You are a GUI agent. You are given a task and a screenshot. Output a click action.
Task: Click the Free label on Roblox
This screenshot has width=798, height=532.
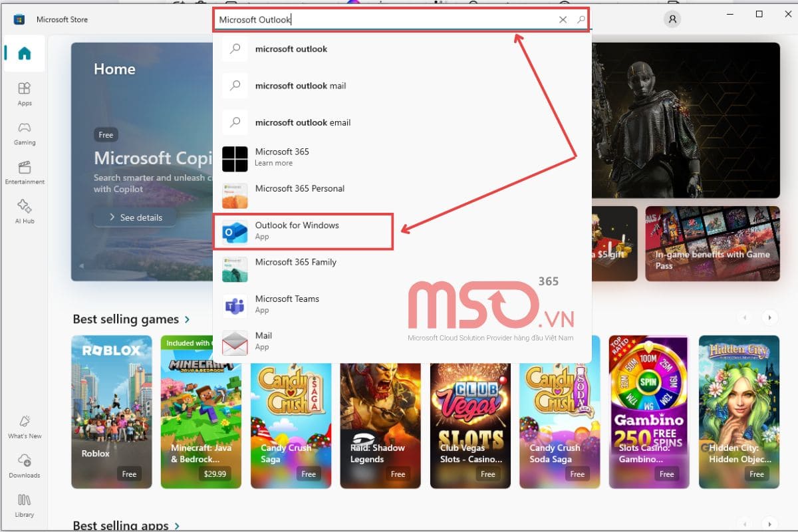(x=129, y=474)
